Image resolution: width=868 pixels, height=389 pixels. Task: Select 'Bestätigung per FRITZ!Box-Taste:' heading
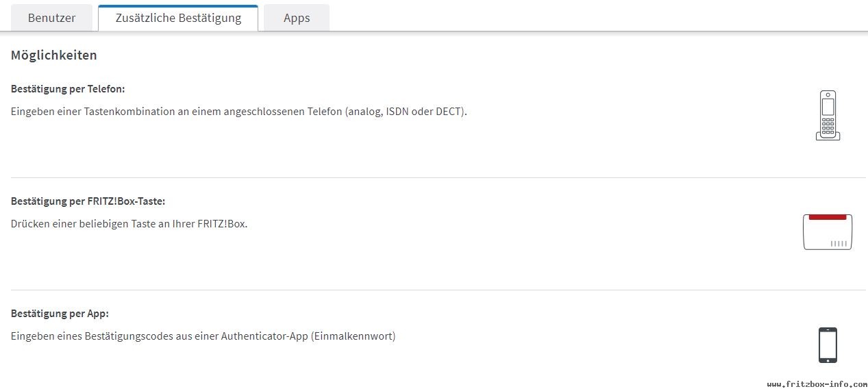tap(88, 201)
